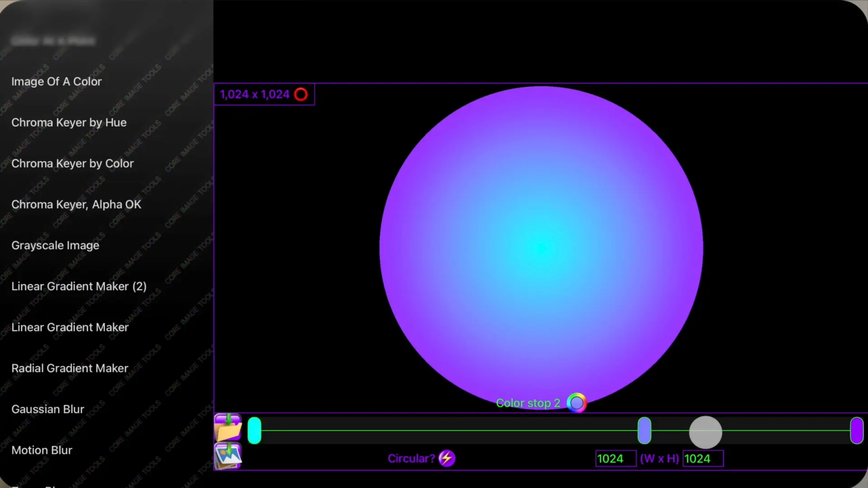The width and height of the screenshot is (868, 488).
Task: Tap the lightning bolt next to Circular?
Action: (x=446, y=458)
